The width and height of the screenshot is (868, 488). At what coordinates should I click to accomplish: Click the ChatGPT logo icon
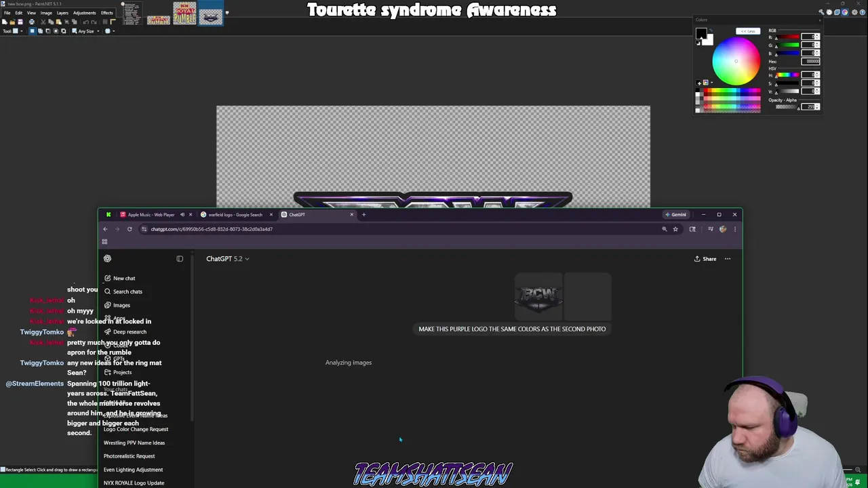coord(107,258)
